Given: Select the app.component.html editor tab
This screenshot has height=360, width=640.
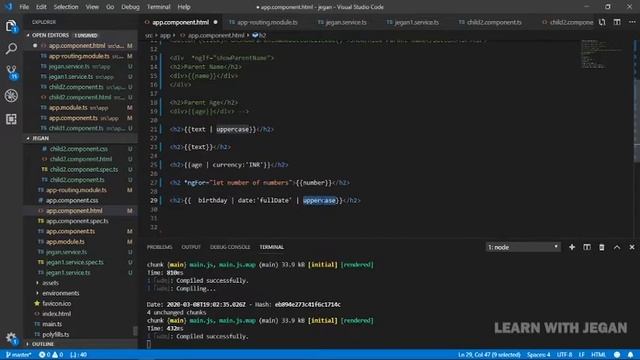Looking at the screenshot, I should pos(181,22).
